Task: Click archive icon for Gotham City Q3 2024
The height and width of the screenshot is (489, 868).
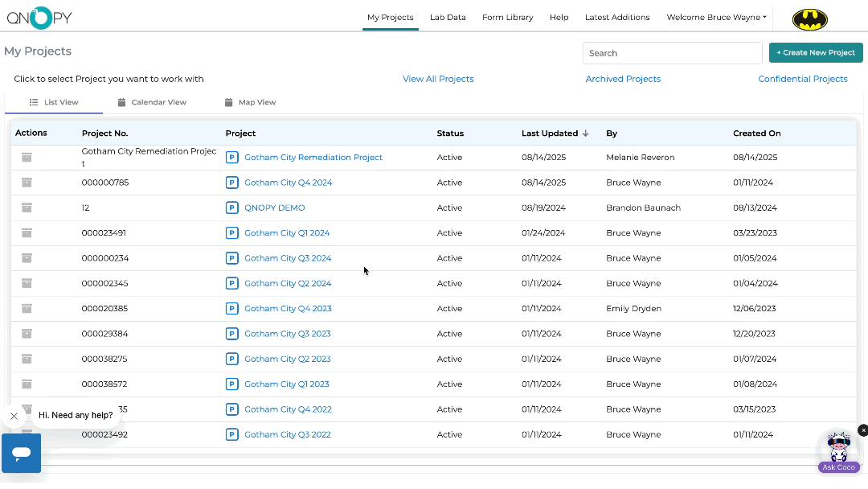Action: 27,258
